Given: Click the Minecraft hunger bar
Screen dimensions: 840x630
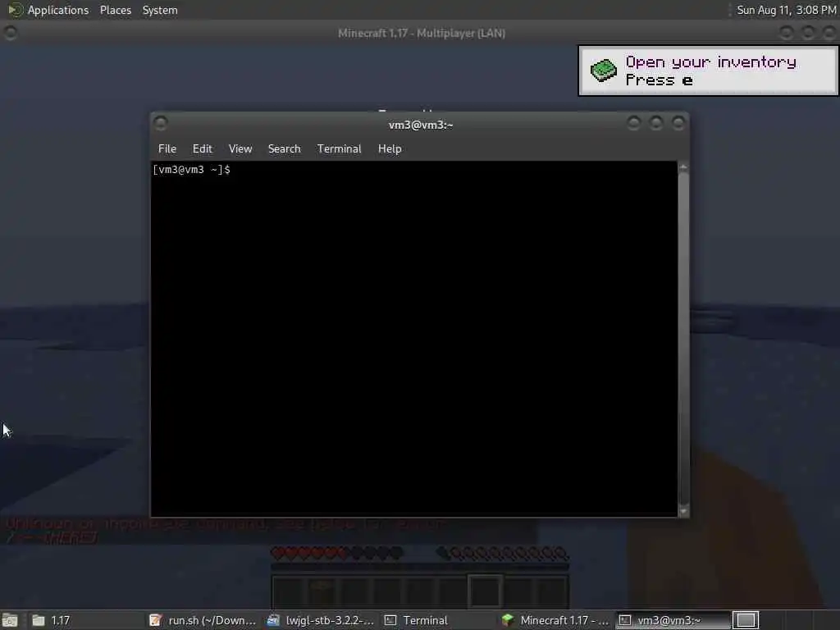Looking at the screenshot, I should 502,553.
